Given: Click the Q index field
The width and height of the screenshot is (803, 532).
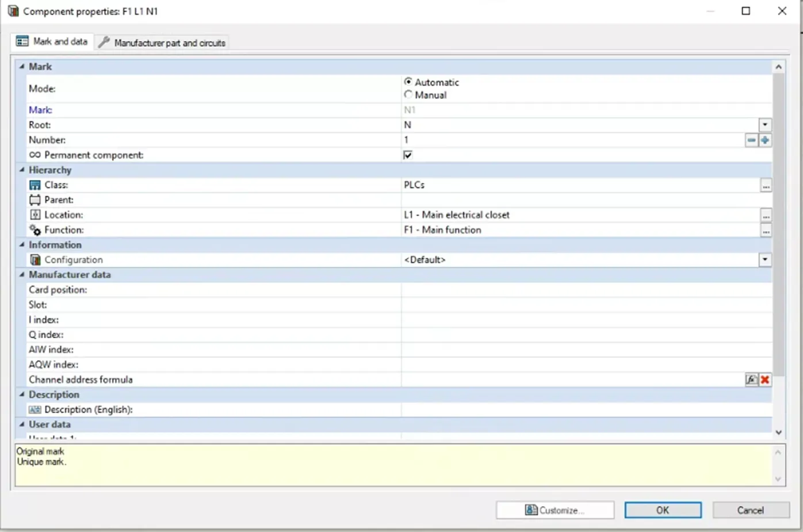Looking at the screenshot, I should tap(587, 335).
